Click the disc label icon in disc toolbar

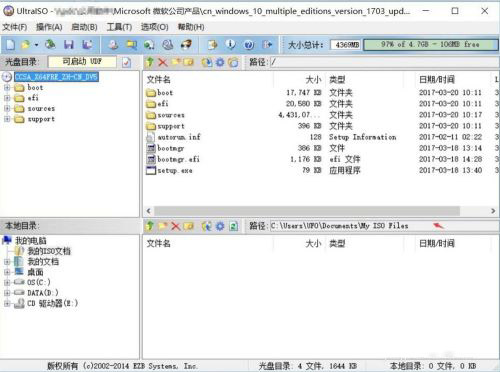233,62
